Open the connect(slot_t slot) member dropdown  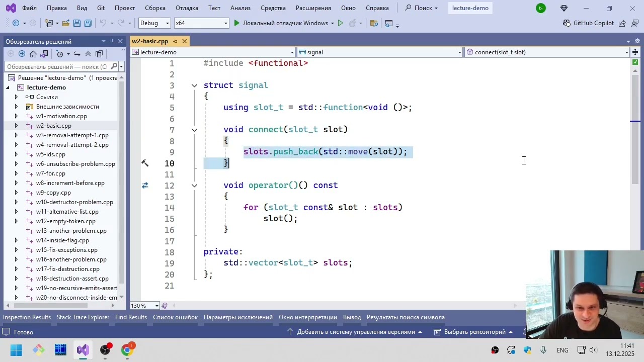click(x=547, y=52)
